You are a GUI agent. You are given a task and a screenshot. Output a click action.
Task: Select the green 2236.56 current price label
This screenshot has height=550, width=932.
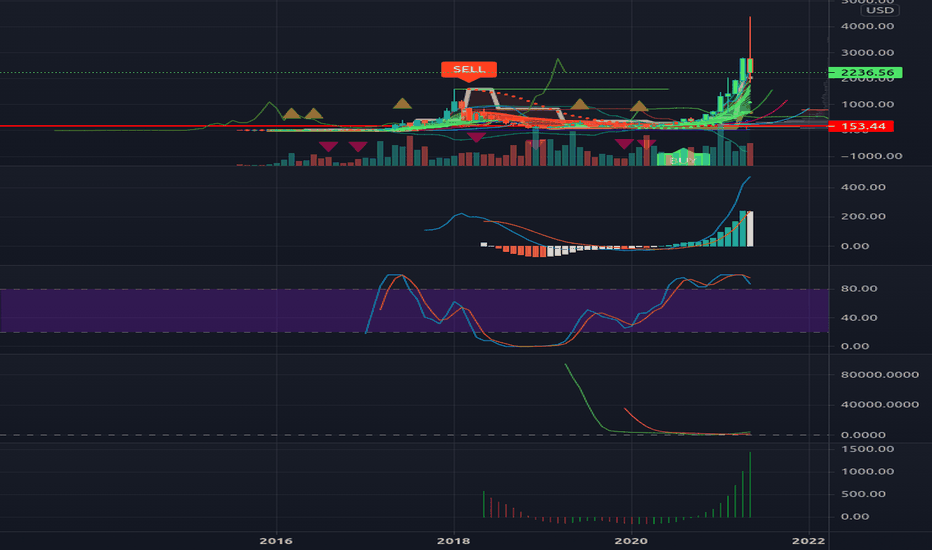click(x=865, y=73)
